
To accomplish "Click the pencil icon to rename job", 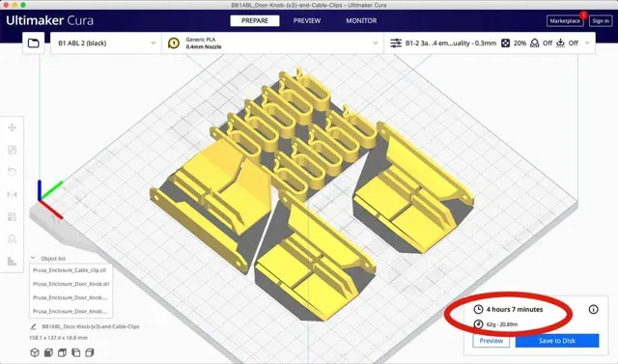I will coord(34,326).
